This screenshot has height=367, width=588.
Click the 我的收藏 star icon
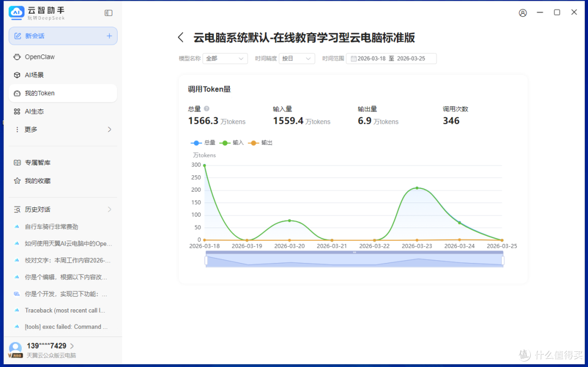17,181
